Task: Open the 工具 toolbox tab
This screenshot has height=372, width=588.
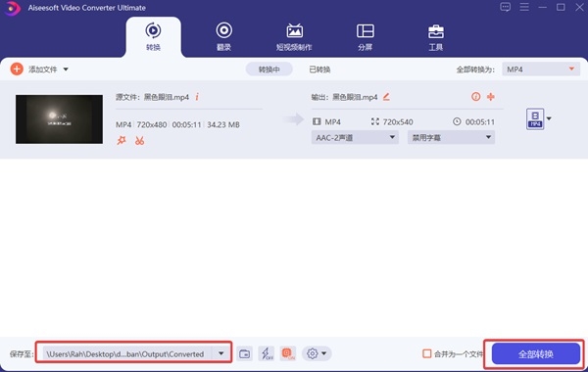Action: click(x=435, y=37)
